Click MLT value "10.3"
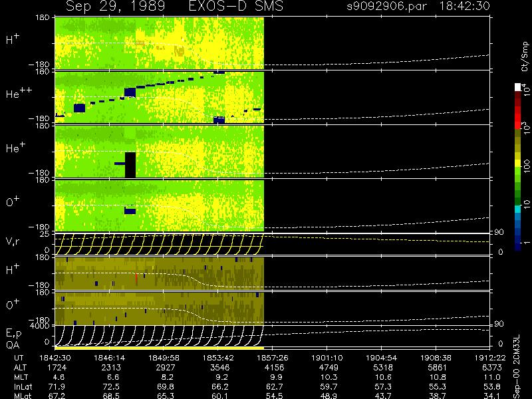 pyautogui.click(x=329, y=377)
